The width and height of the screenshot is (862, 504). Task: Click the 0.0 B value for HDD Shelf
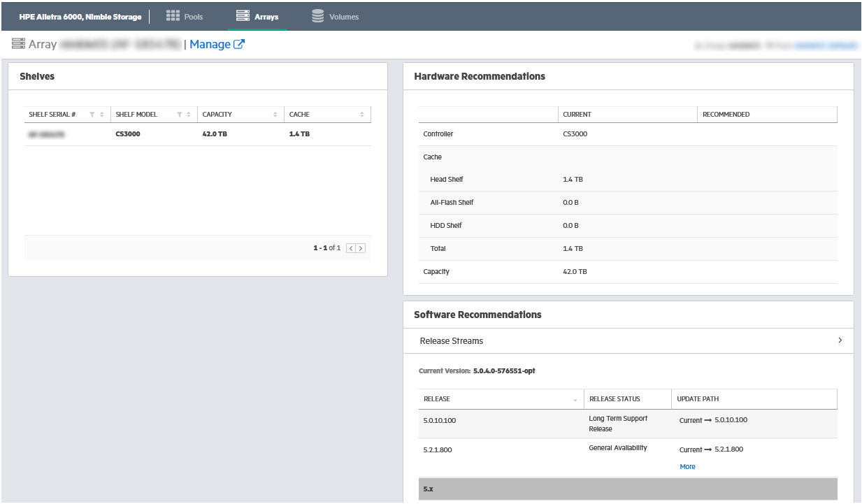(x=570, y=226)
